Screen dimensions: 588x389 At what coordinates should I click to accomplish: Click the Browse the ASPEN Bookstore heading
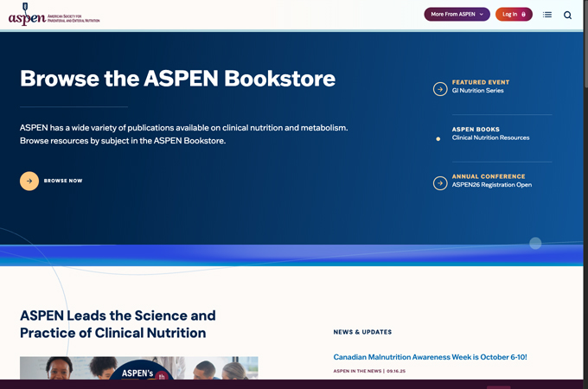point(178,79)
